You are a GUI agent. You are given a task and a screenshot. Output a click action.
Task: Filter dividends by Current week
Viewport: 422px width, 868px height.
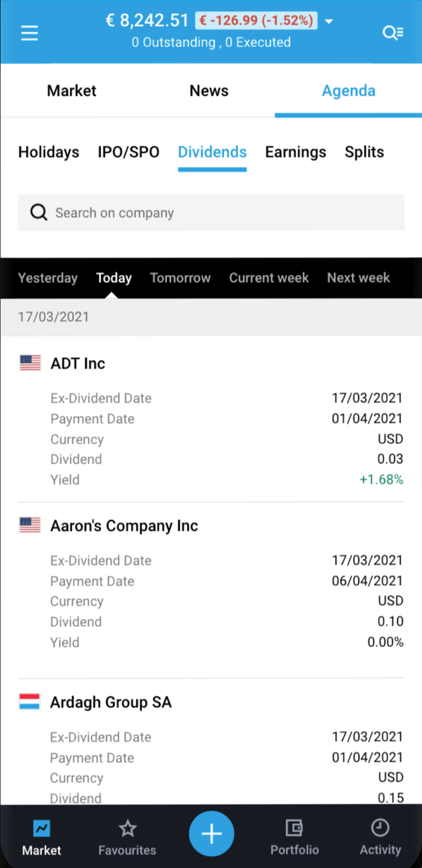click(269, 278)
